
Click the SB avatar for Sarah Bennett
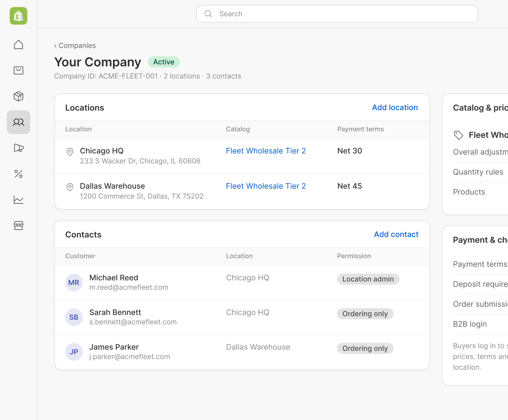(74, 317)
